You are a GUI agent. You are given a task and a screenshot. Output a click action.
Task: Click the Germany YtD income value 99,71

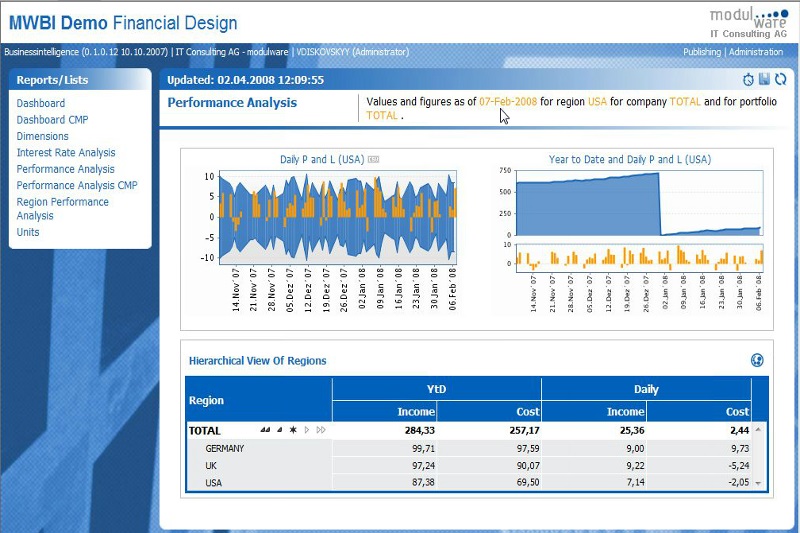pos(423,448)
